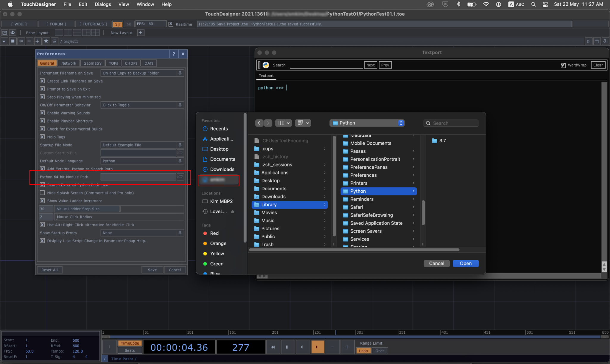The height and width of the screenshot is (364, 610).
Task: Open the Increment Filename on Save dropdown
Action: point(180,73)
